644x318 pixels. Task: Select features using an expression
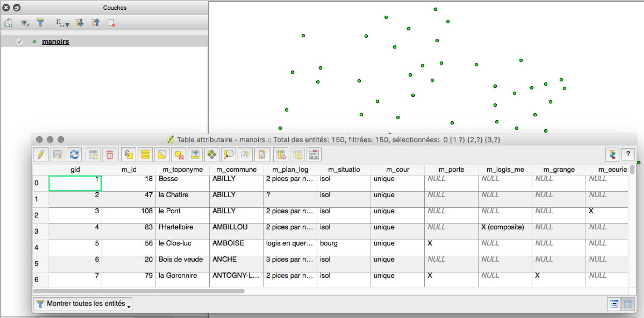128,155
